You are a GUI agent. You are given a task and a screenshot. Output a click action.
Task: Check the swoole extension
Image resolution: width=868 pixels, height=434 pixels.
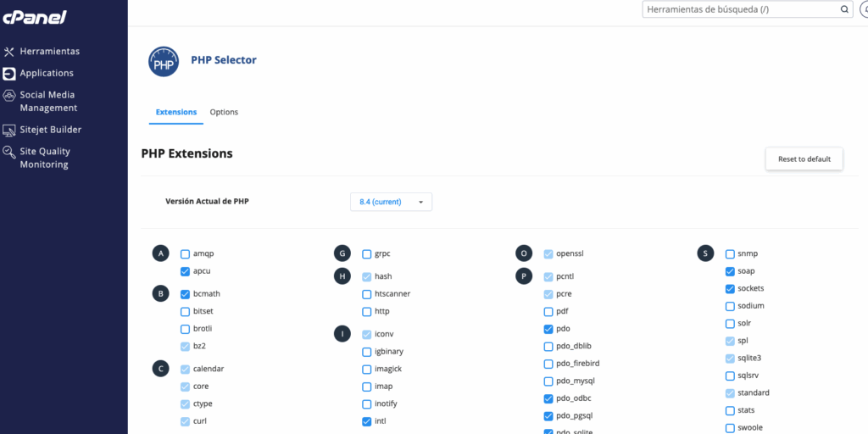coord(730,428)
